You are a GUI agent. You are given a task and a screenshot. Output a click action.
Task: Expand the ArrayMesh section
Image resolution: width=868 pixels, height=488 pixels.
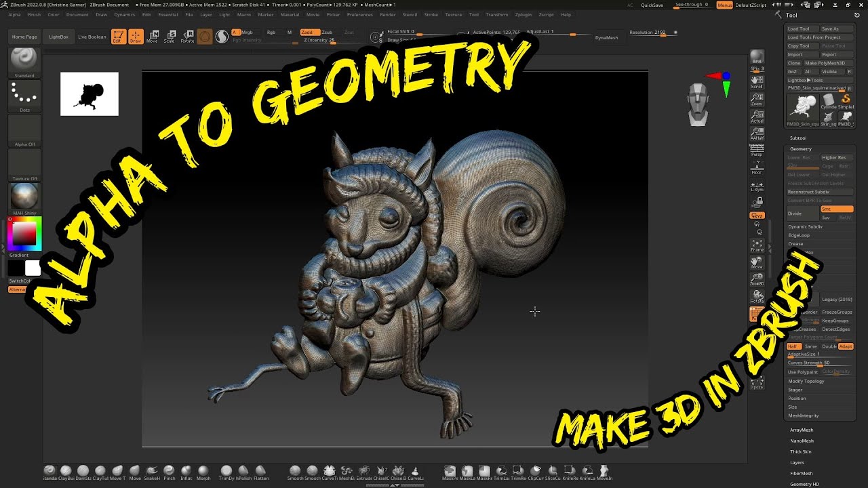(x=802, y=430)
